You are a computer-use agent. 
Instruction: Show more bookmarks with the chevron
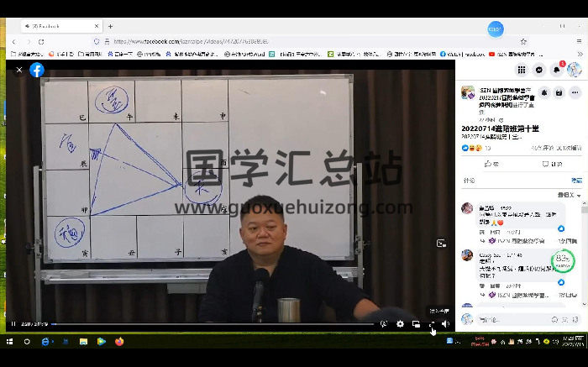580,54
